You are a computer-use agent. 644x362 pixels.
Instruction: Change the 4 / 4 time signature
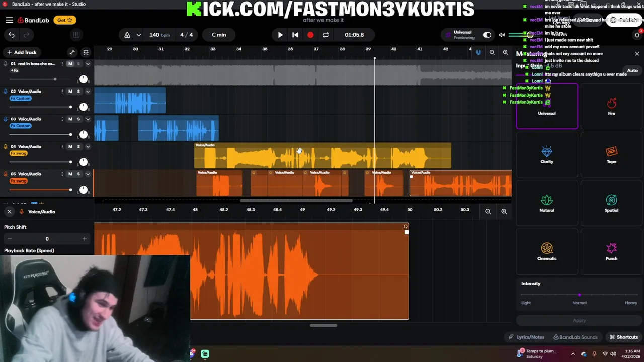point(186,35)
